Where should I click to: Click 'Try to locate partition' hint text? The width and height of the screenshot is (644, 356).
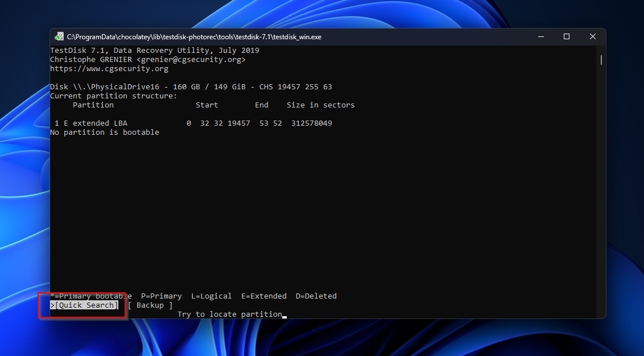tap(230, 314)
